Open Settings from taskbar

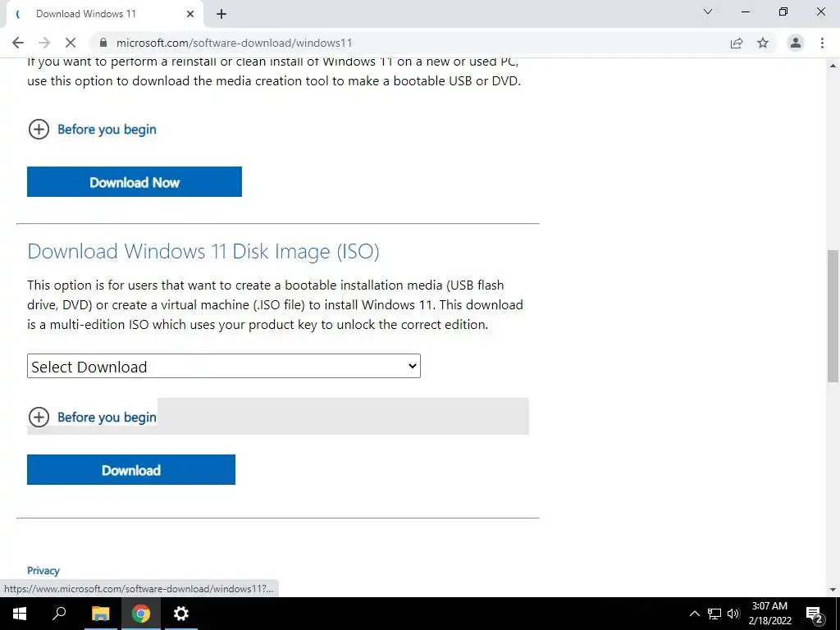181,614
